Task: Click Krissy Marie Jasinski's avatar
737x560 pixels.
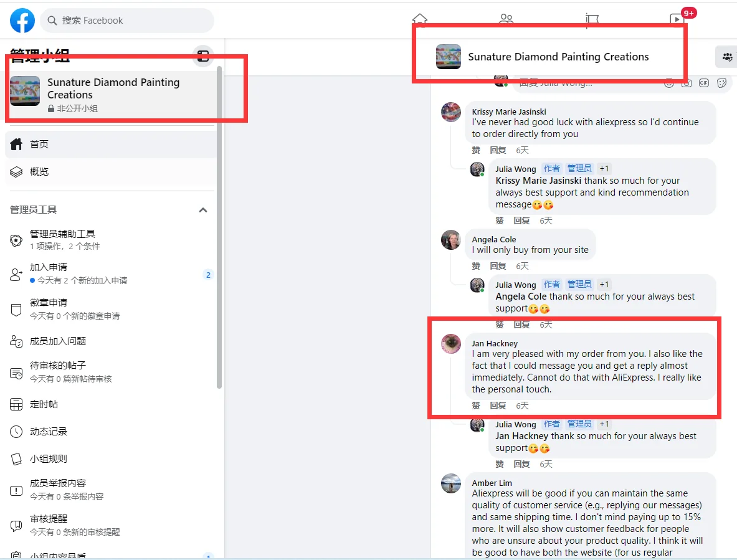Action: click(x=451, y=112)
